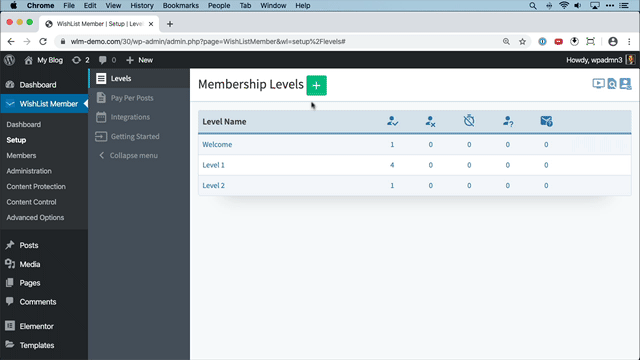This screenshot has height=360, width=640.
Task: Open the video tutorial icon
Action: 598,84
